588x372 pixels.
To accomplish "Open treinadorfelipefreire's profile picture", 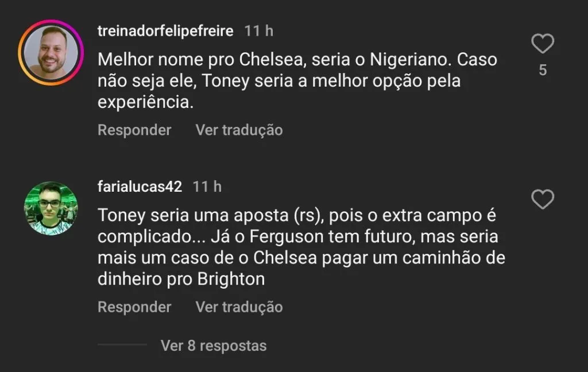I will [x=51, y=53].
